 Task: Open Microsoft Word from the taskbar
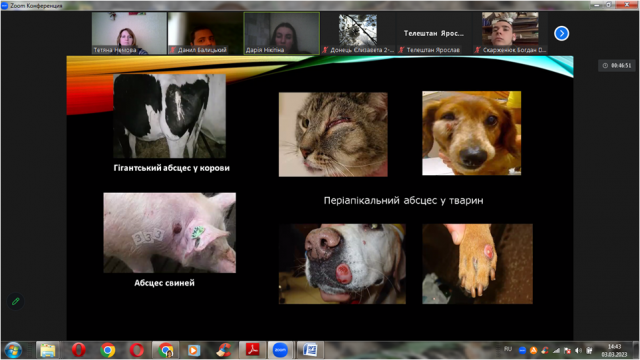point(310,350)
